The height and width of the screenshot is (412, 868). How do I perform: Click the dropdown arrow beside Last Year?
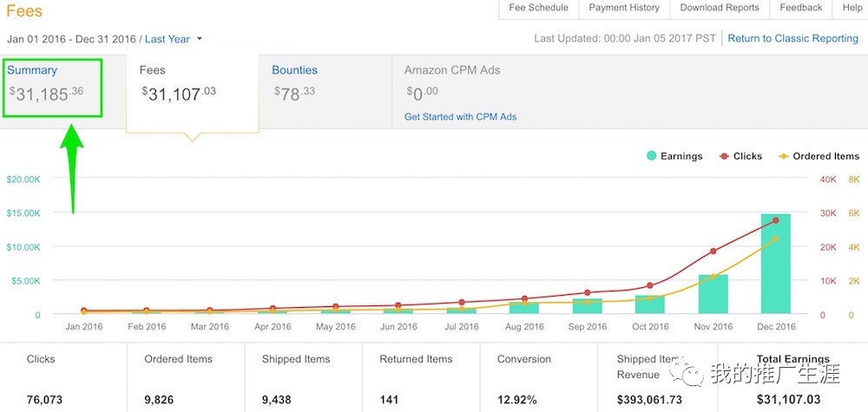coord(200,39)
